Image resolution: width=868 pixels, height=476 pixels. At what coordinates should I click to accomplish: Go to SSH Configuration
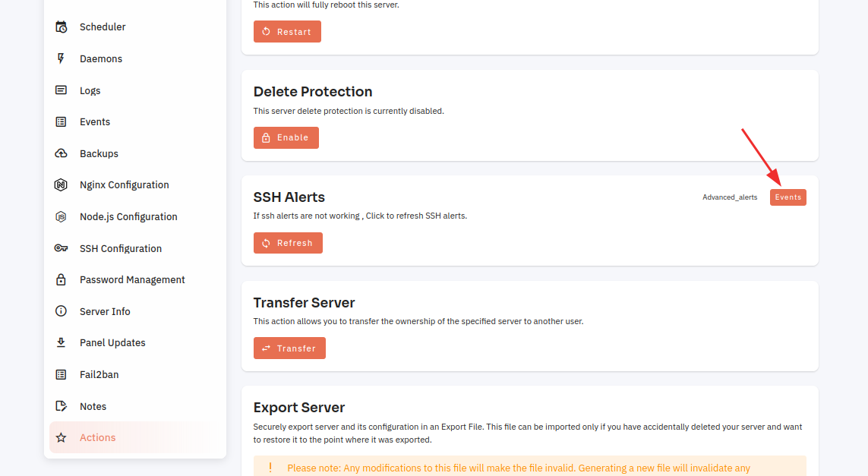[135, 248]
